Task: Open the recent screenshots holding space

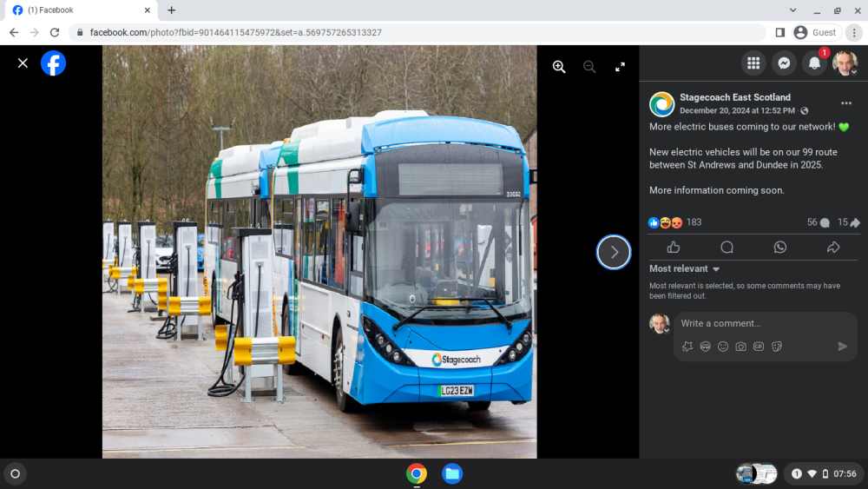Action: 756,474
